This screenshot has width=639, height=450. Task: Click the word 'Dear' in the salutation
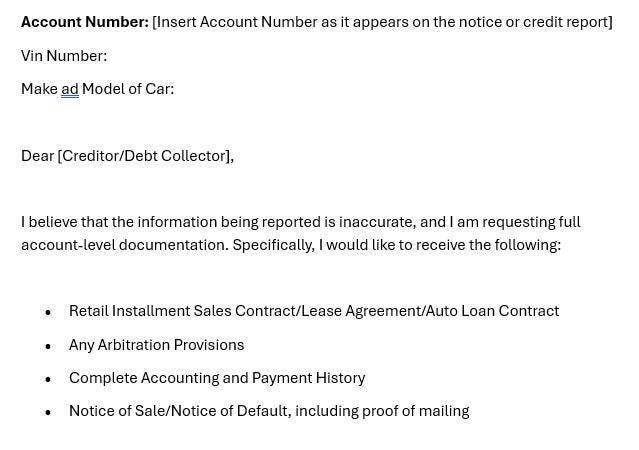pyautogui.click(x=37, y=156)
